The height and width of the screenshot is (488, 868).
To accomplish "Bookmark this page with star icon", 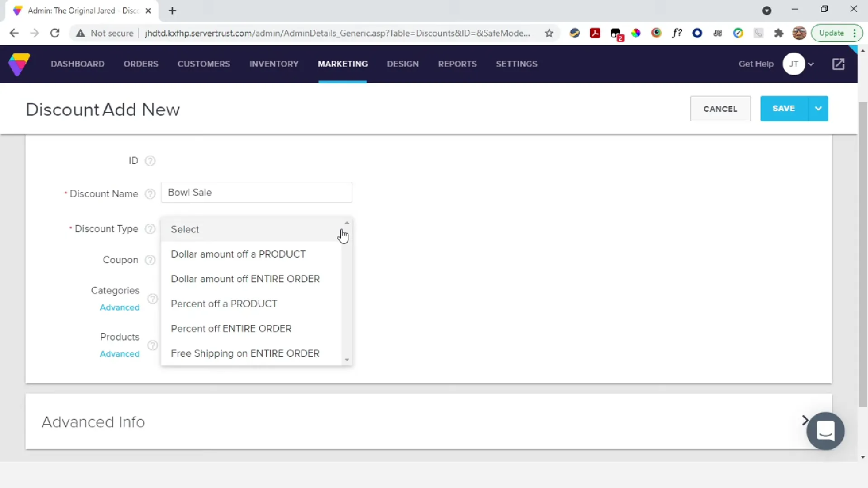I will tap(549, 33).
